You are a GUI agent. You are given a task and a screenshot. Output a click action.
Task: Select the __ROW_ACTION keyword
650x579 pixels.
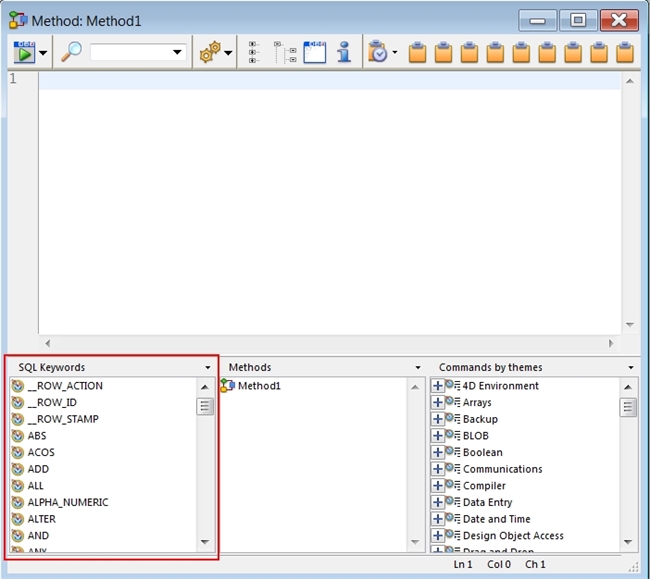[64, 386]
